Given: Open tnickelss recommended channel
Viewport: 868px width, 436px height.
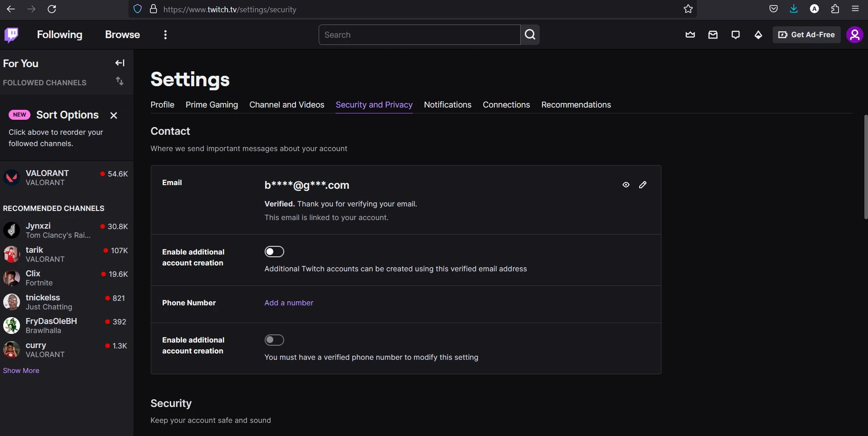Looking at the screenshot, I should click(67, 302).
